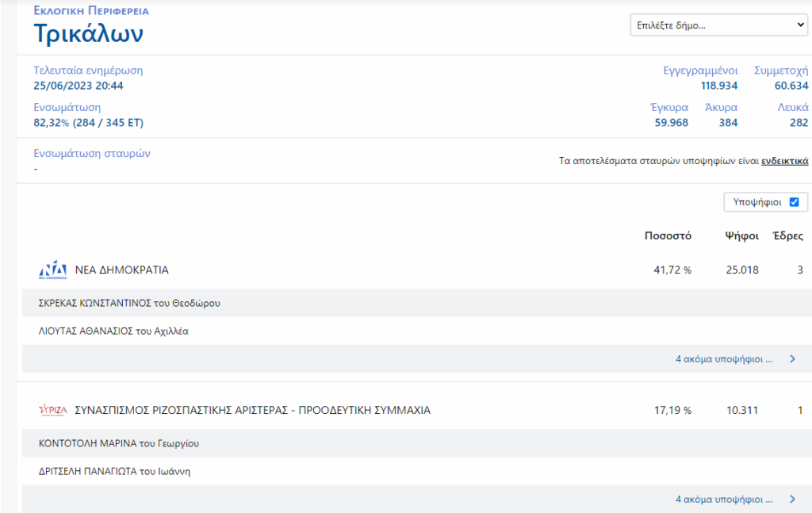Expand 4 more candidates under ΣΥΡΙΖΑ
Viewport: 812px width, 513px height.
click(x=723, y=499)
